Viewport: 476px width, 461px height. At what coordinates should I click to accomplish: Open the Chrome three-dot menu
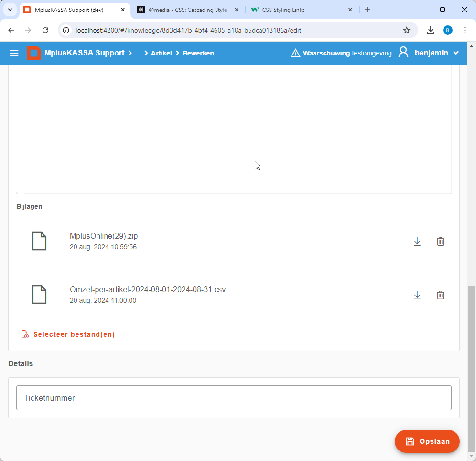tap(465, 30)
